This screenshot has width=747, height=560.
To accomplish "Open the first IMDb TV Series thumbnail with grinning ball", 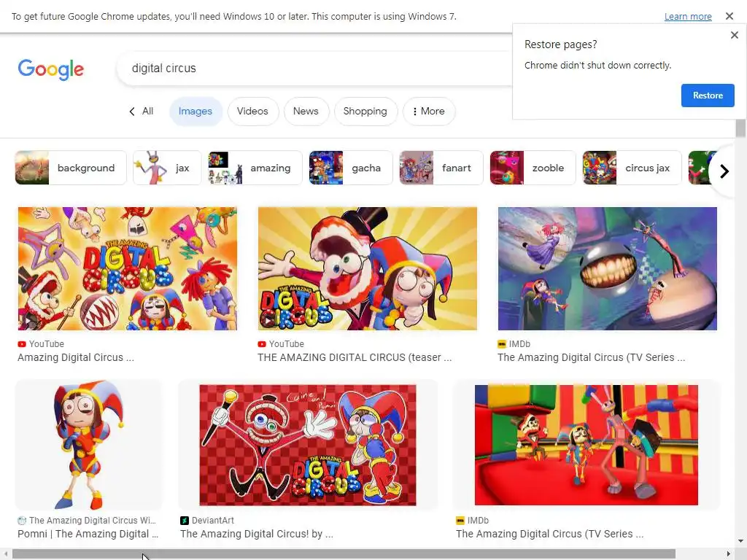I will point(608,268).
